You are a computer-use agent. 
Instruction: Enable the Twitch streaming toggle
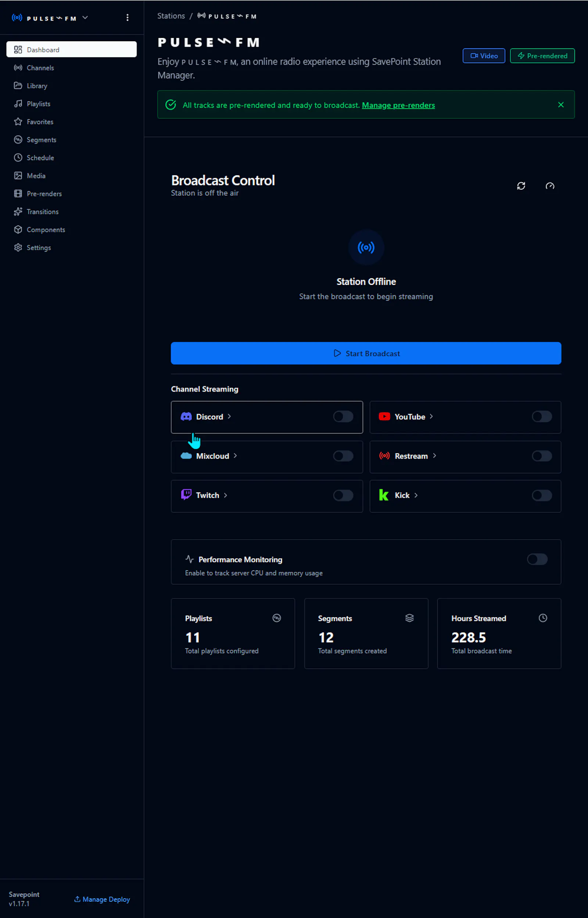pyautogui.click(x=343, y=495)
